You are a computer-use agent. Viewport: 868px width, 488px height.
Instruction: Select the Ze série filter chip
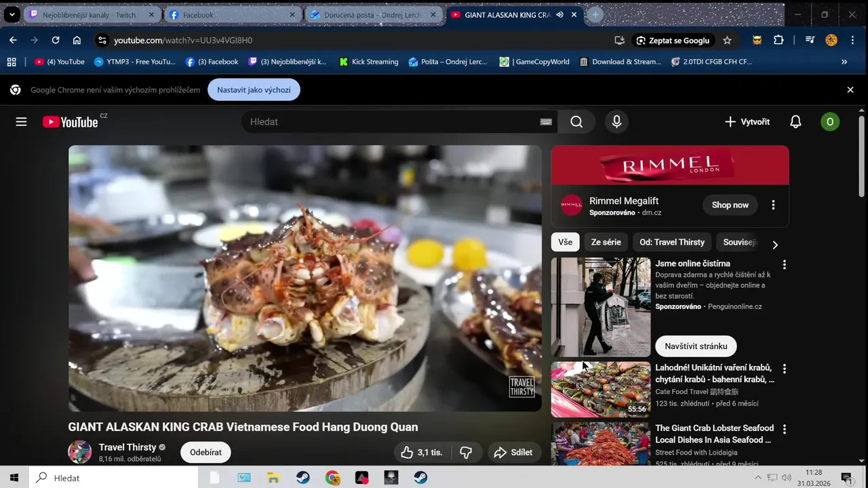tap(606, 242)
